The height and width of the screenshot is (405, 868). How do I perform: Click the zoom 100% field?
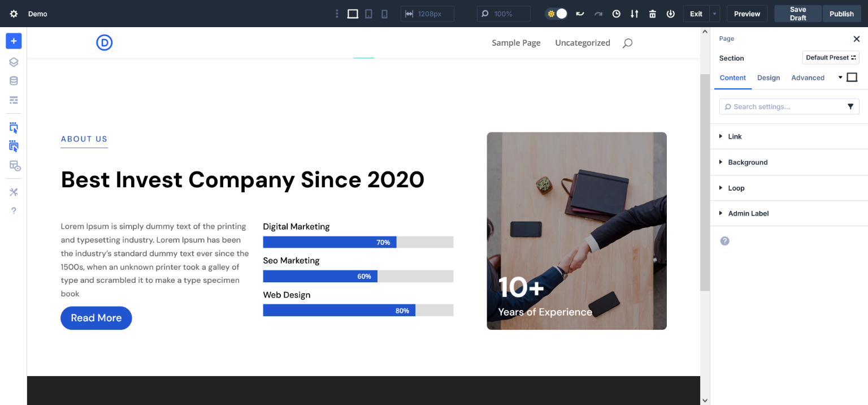point(504,14)
